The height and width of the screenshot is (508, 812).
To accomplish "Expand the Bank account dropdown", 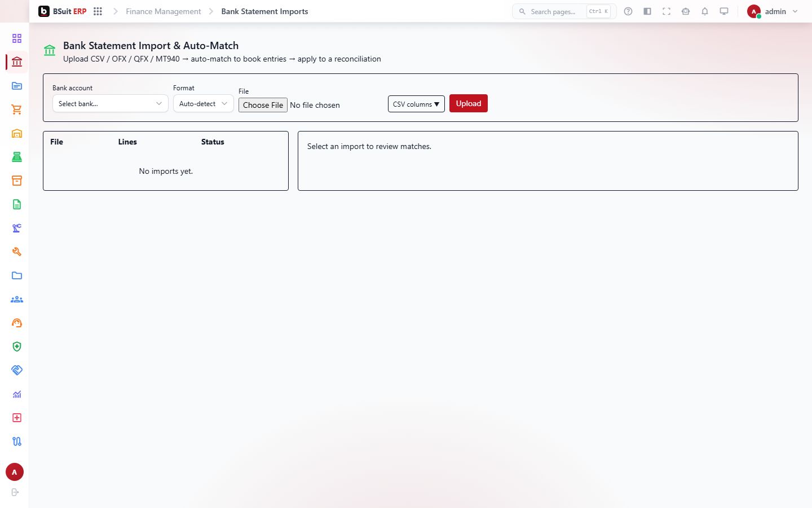I will [x=111, y=103].
